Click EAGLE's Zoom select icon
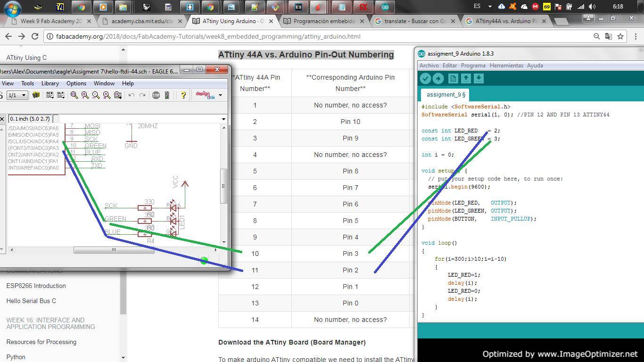 [117, 95]
